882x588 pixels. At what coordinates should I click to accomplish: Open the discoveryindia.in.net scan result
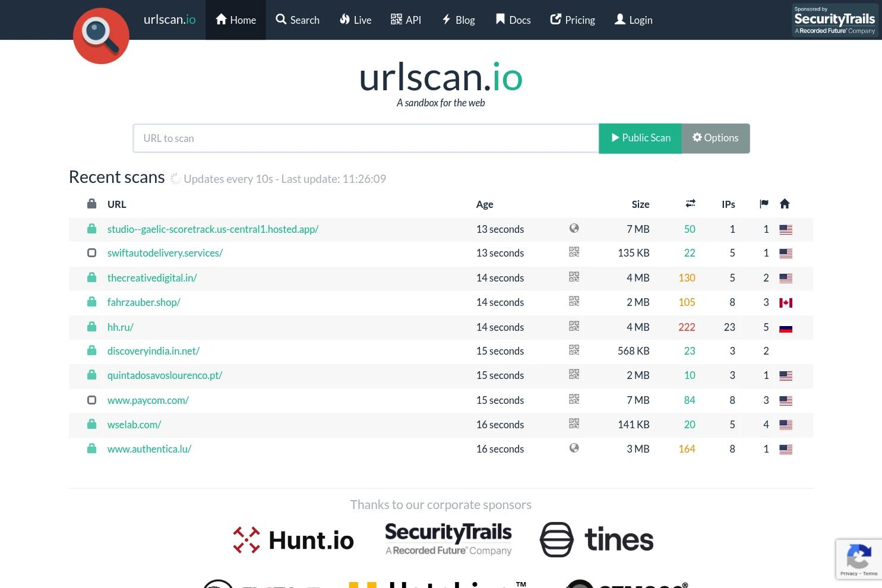pos(153,351)
